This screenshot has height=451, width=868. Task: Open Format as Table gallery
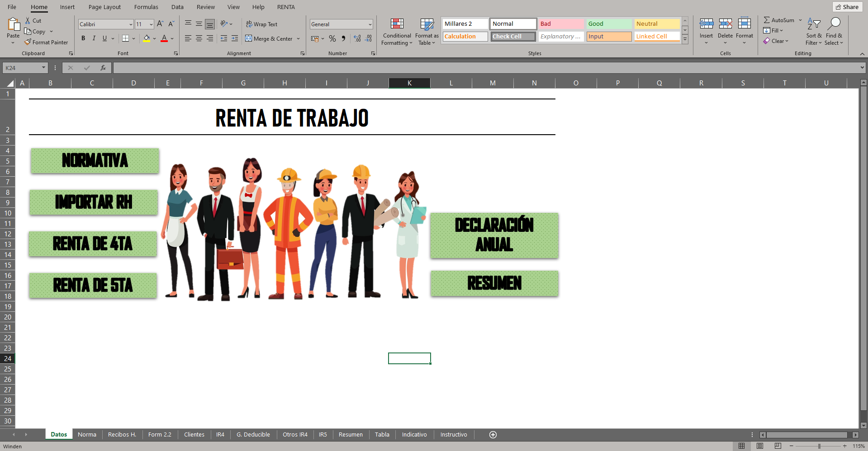click(427, 32)
